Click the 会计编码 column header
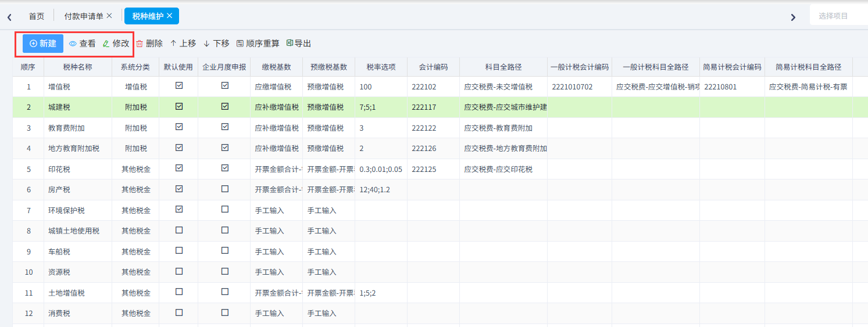The width and height of the screenshot is (868, 327). [x=433, y=67]
